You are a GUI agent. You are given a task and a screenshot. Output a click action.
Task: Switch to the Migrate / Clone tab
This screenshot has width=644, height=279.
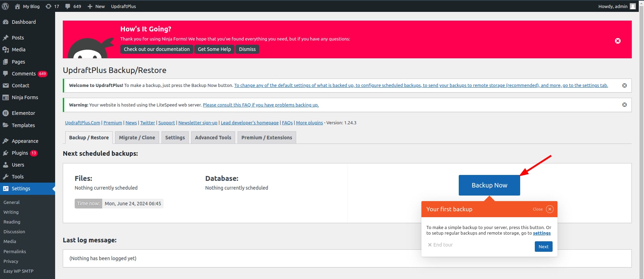click(x=137, y=138)
